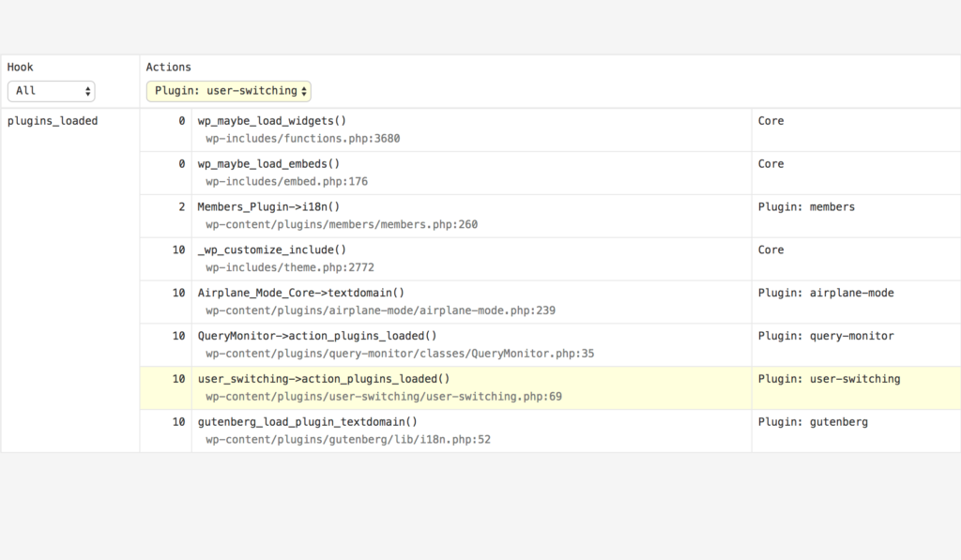Select the plugins_loaded hook name
This screenshot has width=961, height=560.
[53, 121]
